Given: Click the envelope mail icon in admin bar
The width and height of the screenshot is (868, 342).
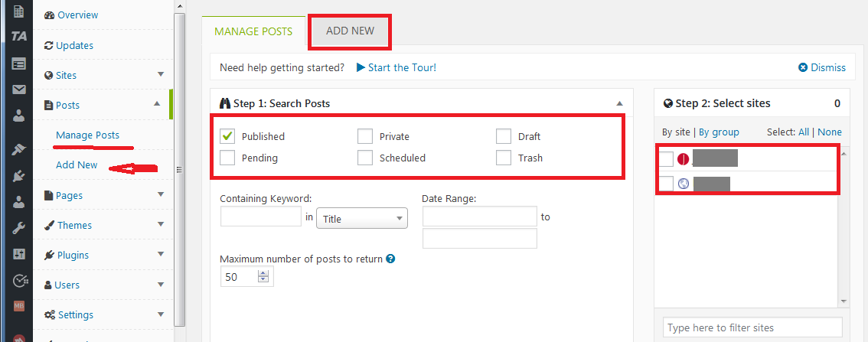Looking at the screenshot, I should (x=19, y=90).
